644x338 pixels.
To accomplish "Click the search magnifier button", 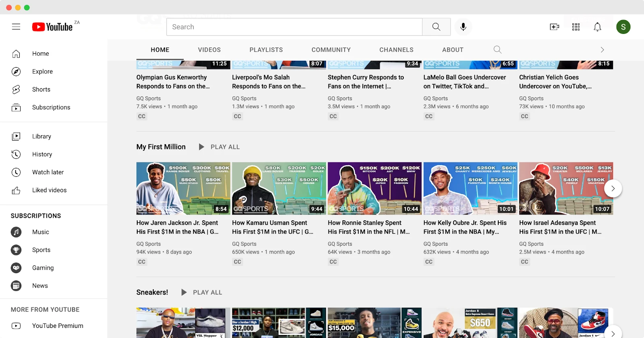I will (x=436, y=27).
